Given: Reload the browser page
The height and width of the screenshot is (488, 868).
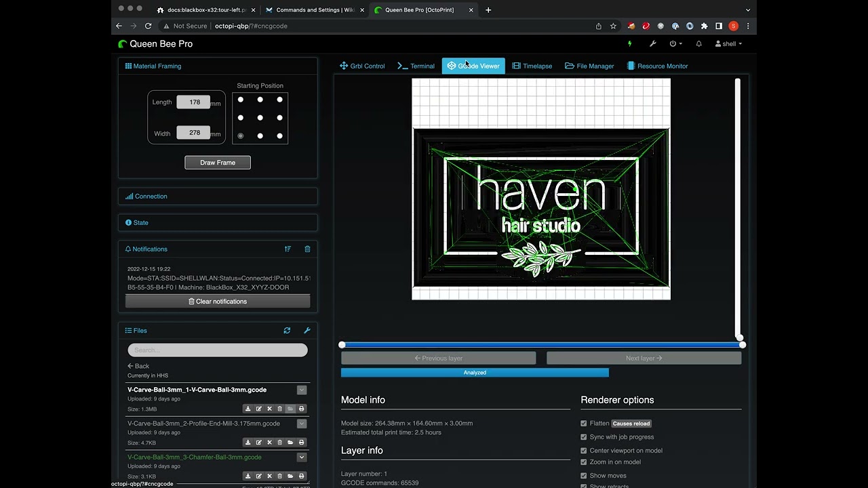Looking at the screenshot, I should click(x=148, y=26).
